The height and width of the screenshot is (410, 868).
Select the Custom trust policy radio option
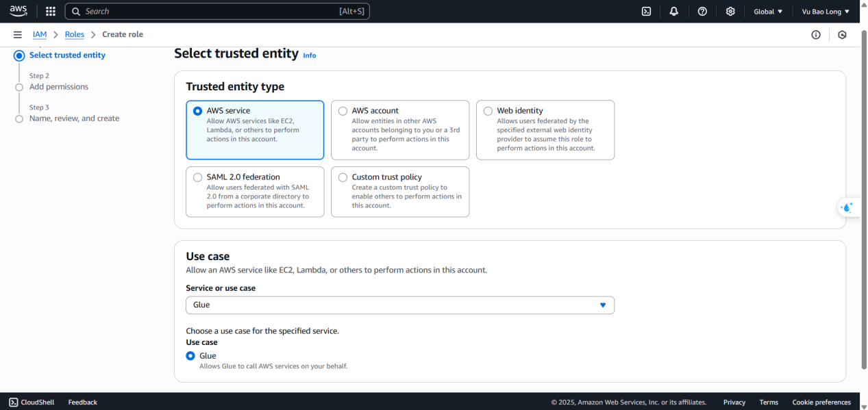click(x=343, y=177)
